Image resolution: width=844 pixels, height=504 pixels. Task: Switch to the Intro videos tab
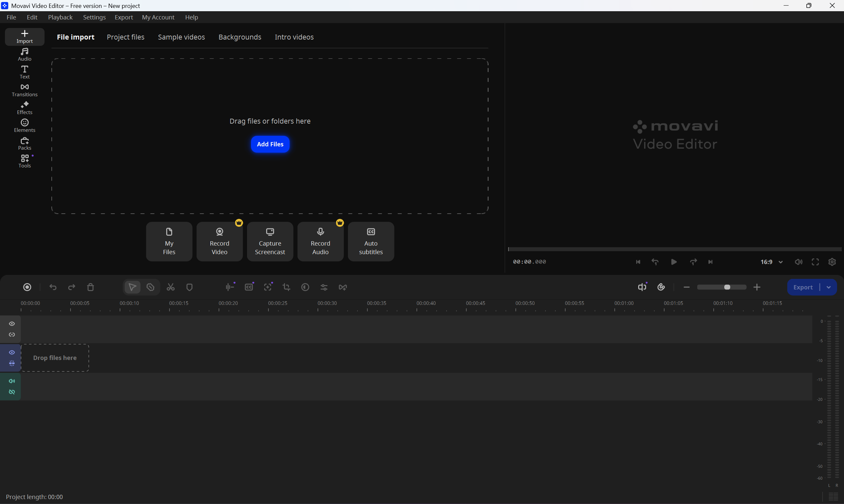(294, 37)
